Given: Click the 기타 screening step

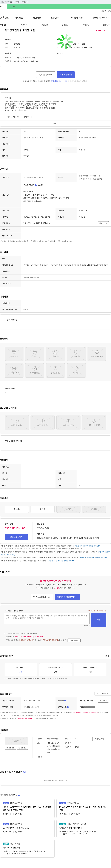Looking at the screenshot, I should [94, 509].
